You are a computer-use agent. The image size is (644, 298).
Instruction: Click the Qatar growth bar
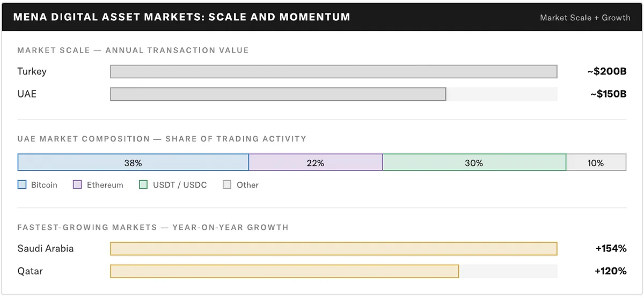(284, 271)
